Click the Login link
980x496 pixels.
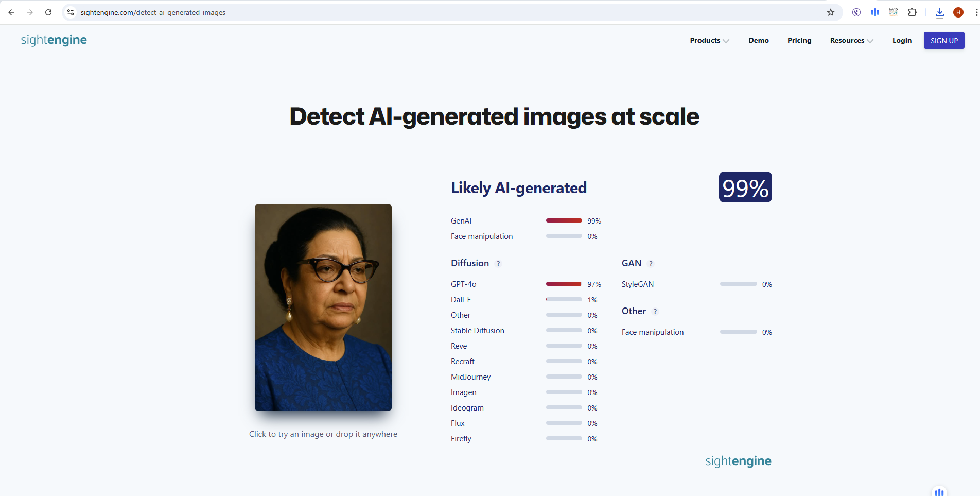902,40
